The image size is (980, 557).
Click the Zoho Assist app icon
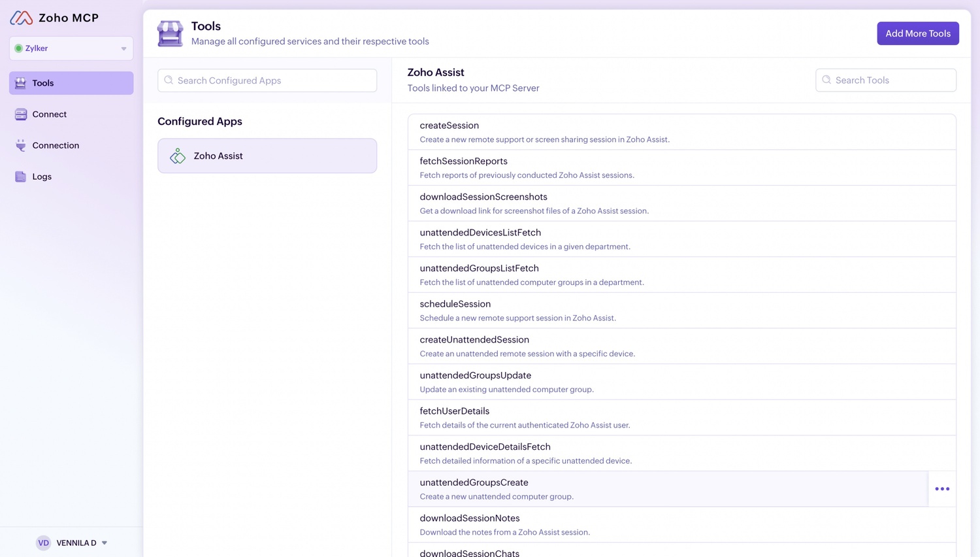click(x=178, y=156)
